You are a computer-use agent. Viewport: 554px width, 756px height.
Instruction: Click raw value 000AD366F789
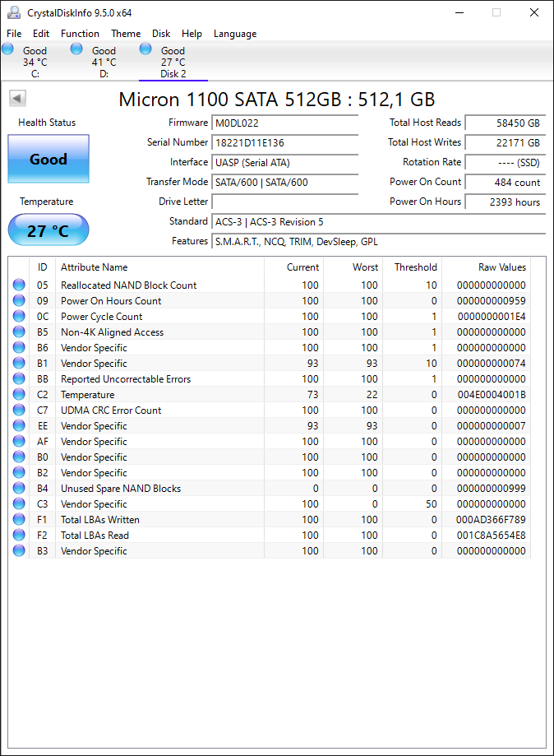[491, 520]
